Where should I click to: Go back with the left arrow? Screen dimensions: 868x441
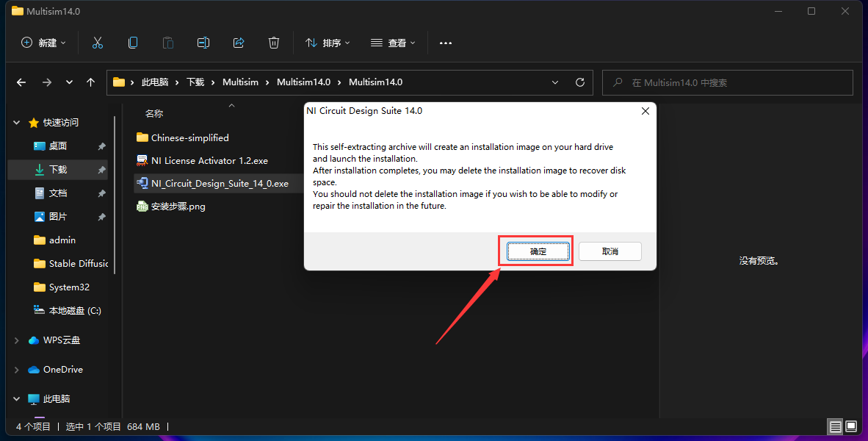point(21,82)
